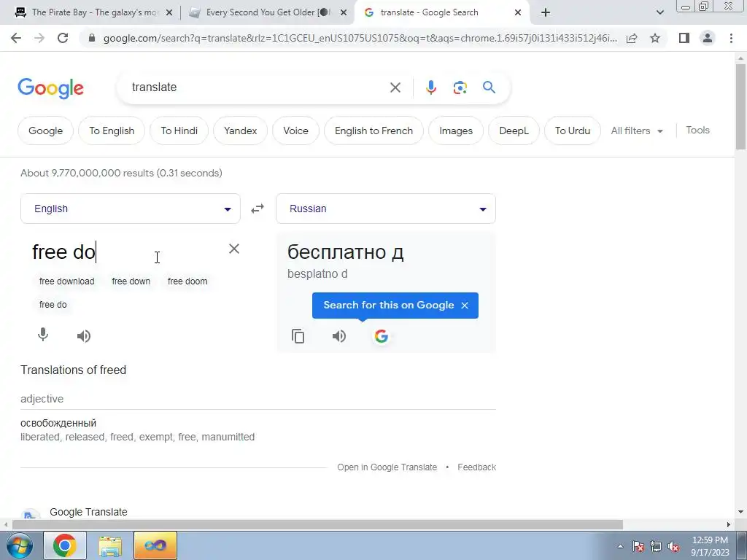Select the English to French chip
The width and height of the screenshot is (747, 560).
point(374,131)
